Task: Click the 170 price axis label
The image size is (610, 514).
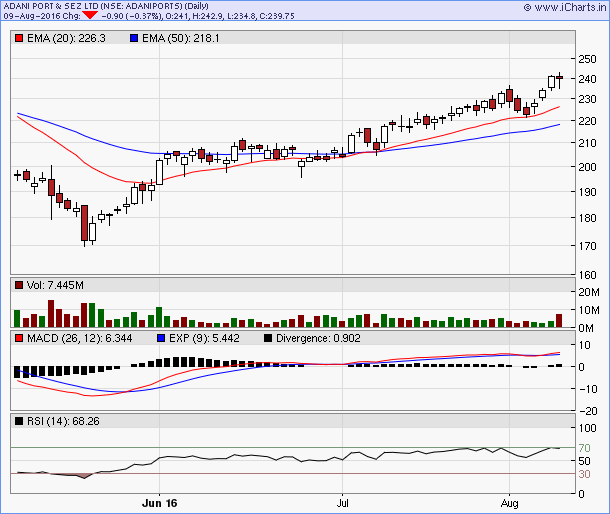Action: pyautogui.click(x=587, y=246)
